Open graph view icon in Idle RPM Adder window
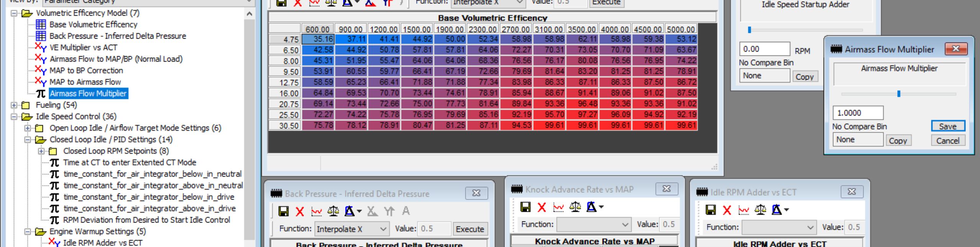Image resolution: width=980 pixels, height=247 pixels. tap(743, 210)
